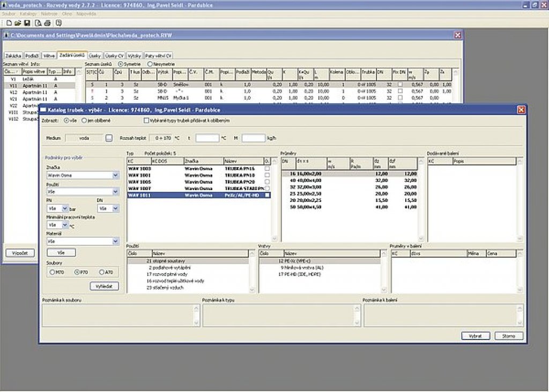Click the Open file folder icon
The width and height of the screenshot is (549, 392).
click(x=18, y=23)
